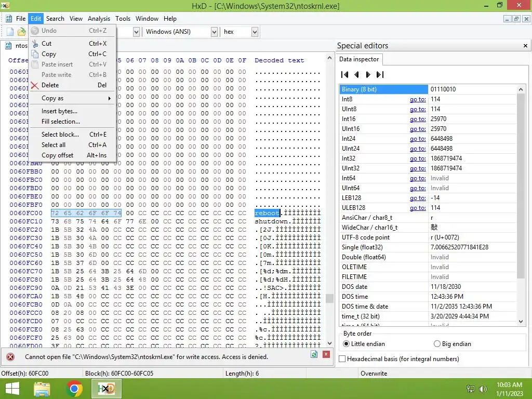Open the Window menu
Screen dimensions: 532x399
tap(147, 19)
